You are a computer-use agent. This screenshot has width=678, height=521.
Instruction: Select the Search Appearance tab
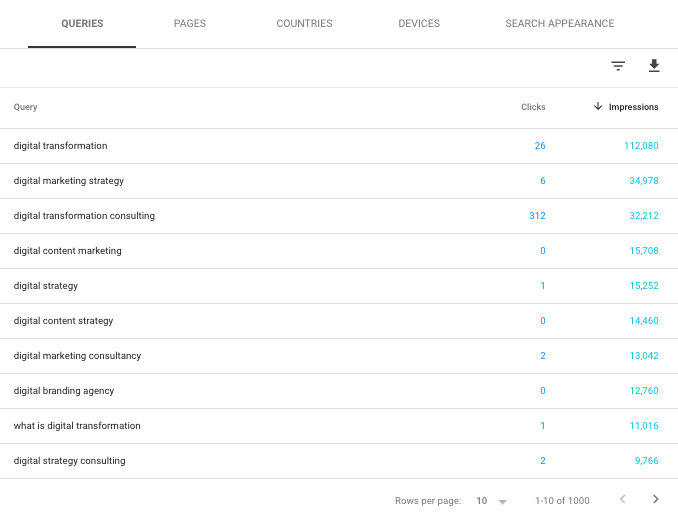pyautogui.click(x=560, y=24)
